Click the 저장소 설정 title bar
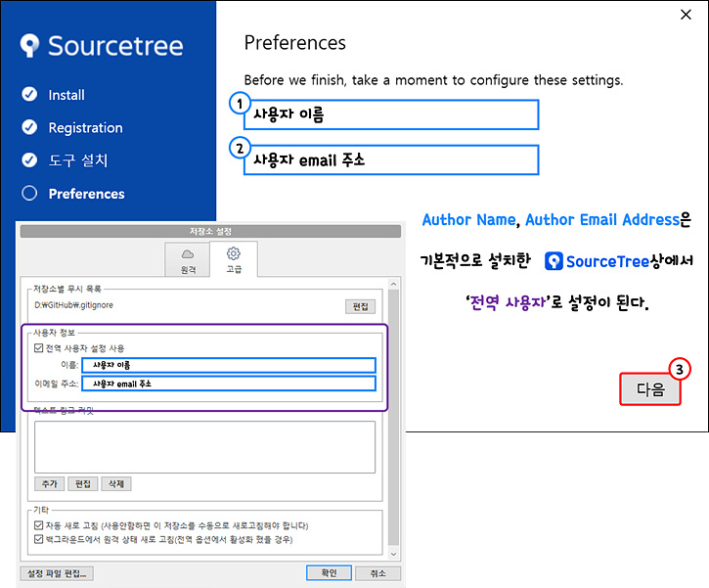This screenshot has height=588, width=709. [210, 231]
